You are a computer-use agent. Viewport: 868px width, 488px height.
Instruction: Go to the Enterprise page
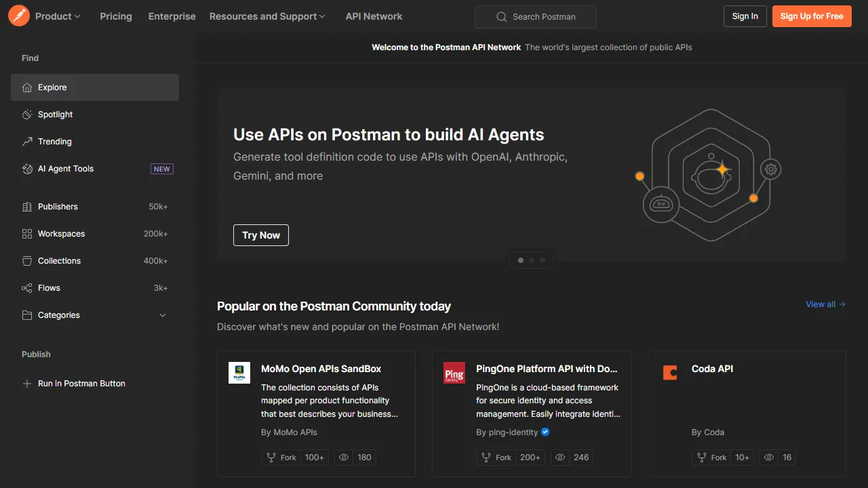pos(172,16)
